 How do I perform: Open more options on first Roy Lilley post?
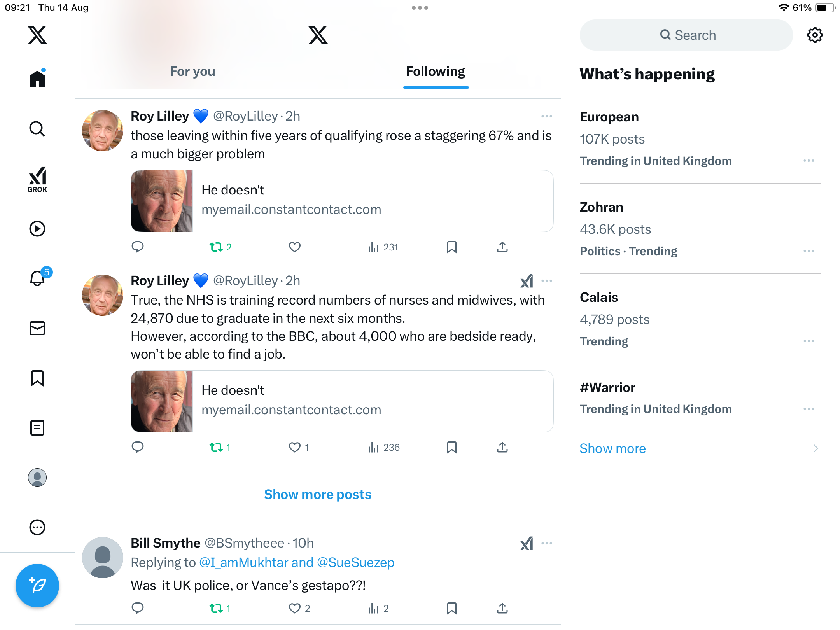pos(546,116)
